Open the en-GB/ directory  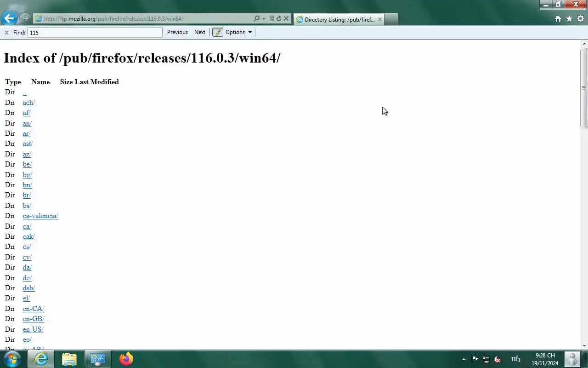[34, 319]
